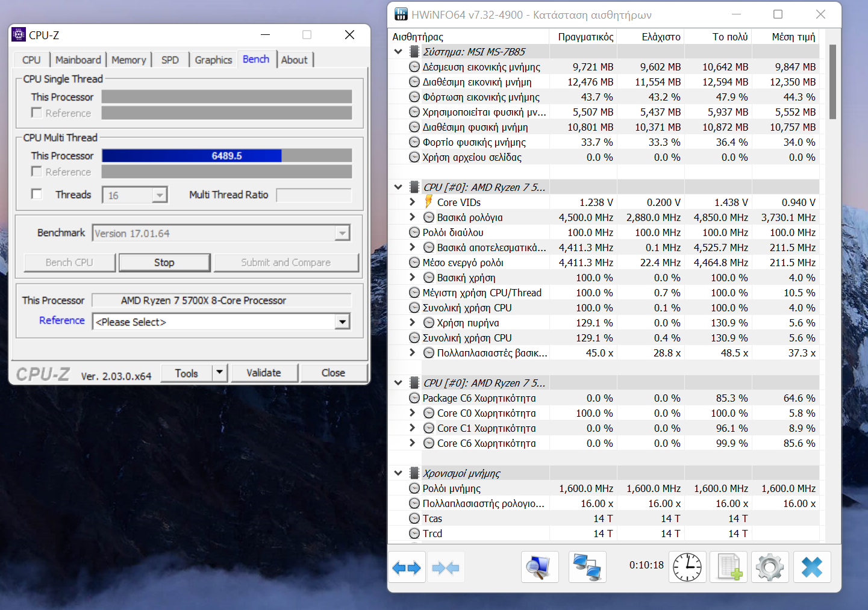Click the chip icon beside Σύστημα: MSI MS-7B85
This screenshot has width=868, height=610.
[x=414, y=52]
